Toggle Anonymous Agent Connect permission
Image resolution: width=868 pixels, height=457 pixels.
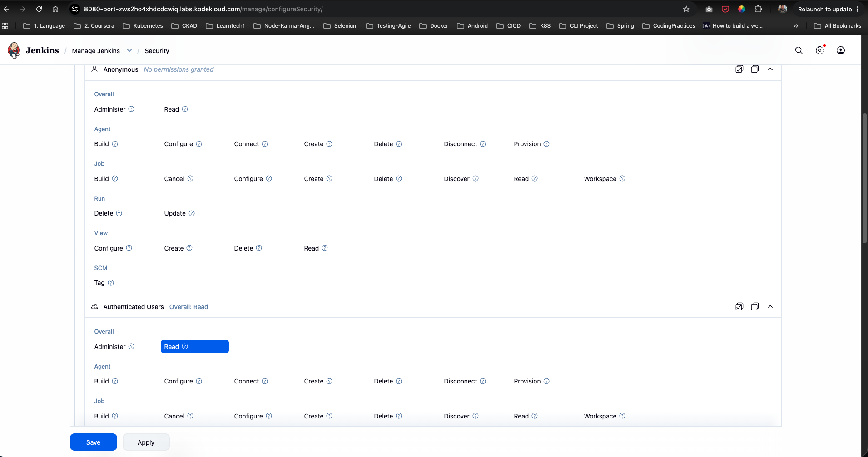247,144
